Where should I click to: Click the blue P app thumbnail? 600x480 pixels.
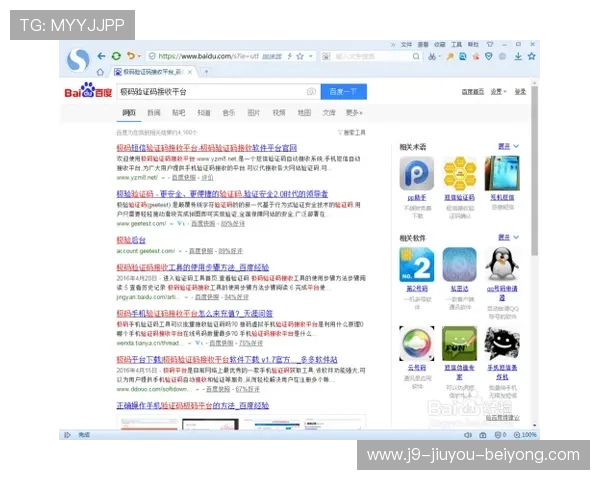[x=417, y=173]
